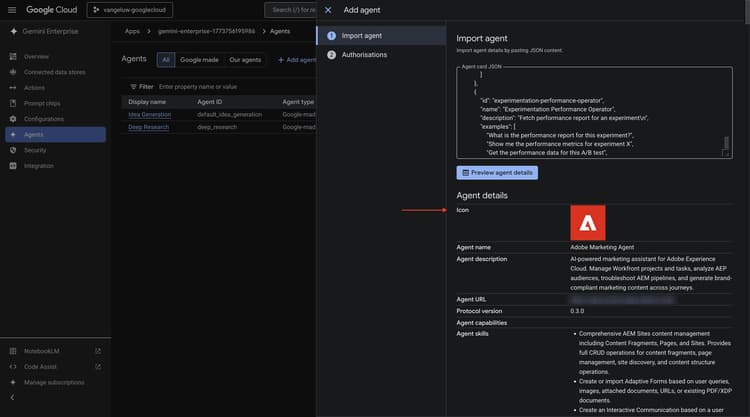
Task: Click the protocol version 0.3.0 value
Action: (x=577, y=311)
